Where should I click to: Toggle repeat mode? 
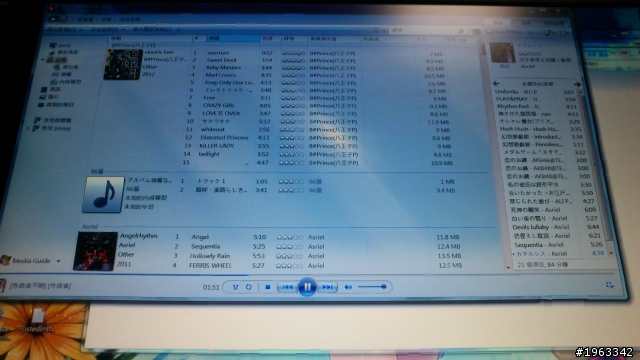pos(249,287)
